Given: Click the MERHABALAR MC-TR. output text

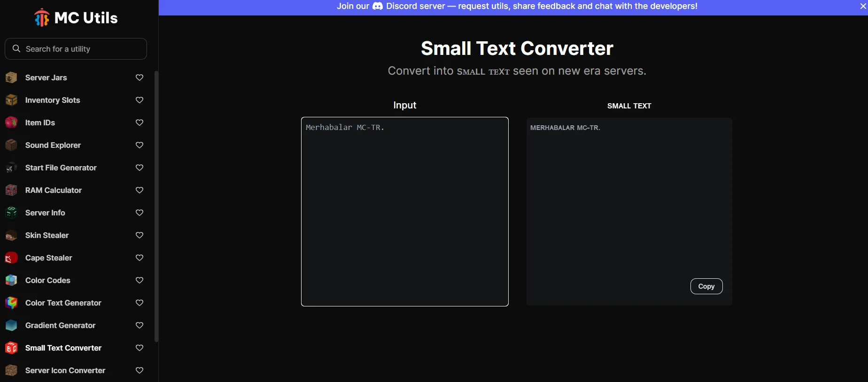Looking at the screenshot, I should (565, 128).
